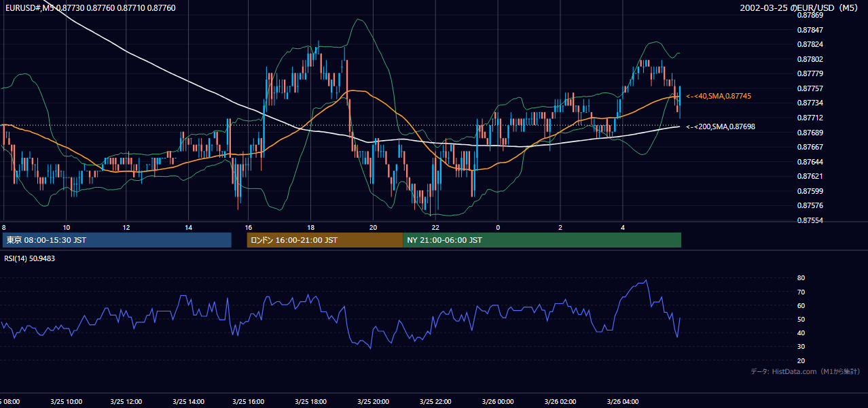This screenshot has width=868, height=408.
Task: Click the 3/25 14:00 date axis label
Action: 188,401
